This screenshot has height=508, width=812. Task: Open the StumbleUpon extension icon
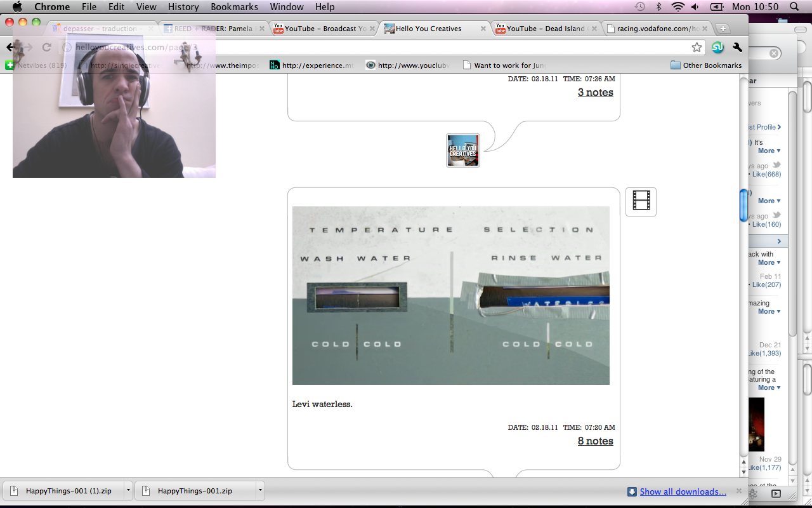(717, 48)
